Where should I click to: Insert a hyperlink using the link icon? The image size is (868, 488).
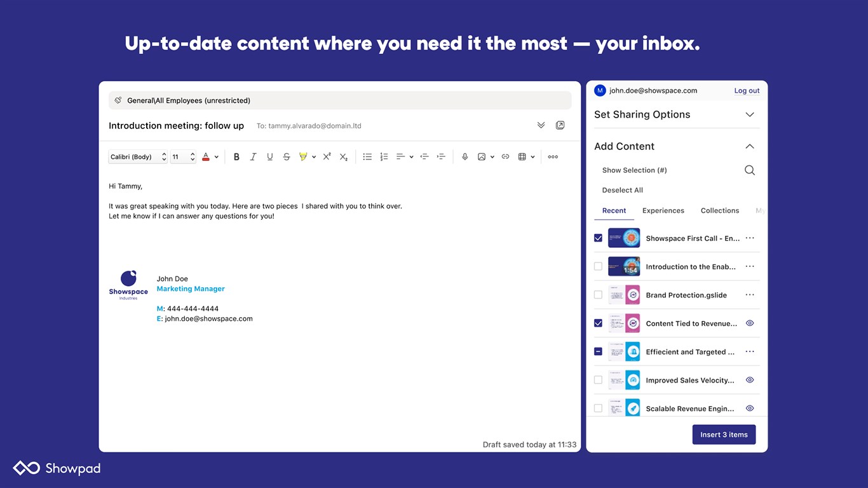coord(505,157)
